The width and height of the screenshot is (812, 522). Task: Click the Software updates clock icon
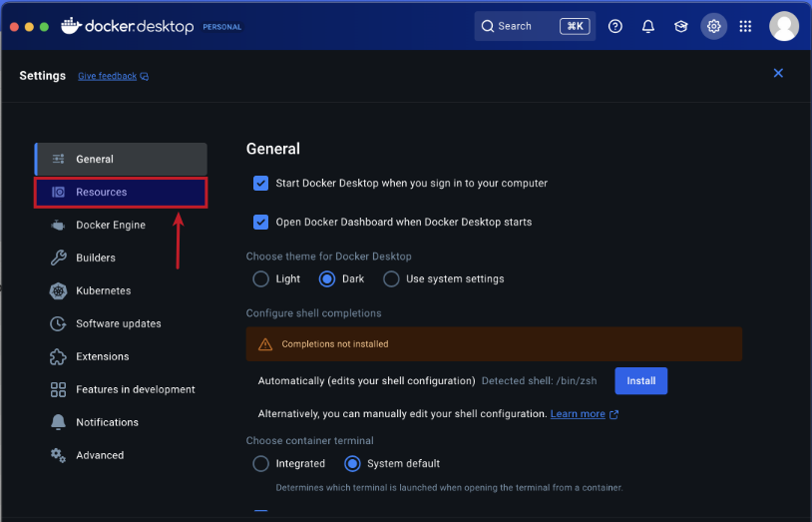tap(58, 323)
